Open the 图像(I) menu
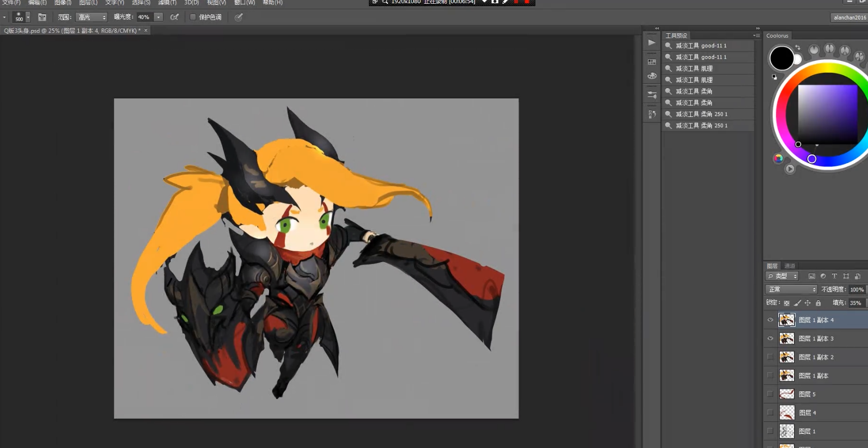This screenshot has height=448, width=868. click(x=63, y=3)
